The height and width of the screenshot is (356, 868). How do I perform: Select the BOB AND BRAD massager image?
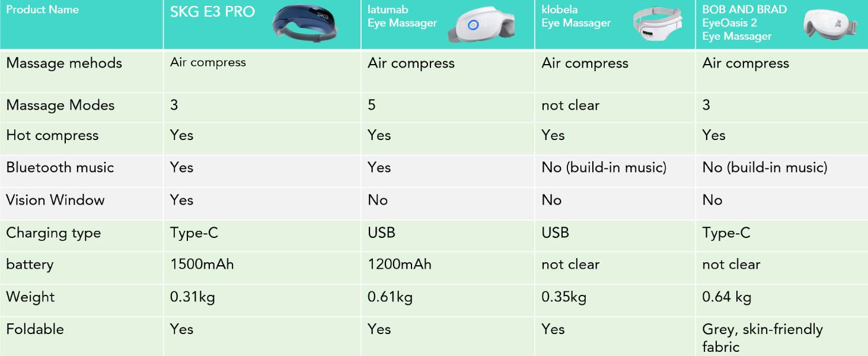[828, 25]
